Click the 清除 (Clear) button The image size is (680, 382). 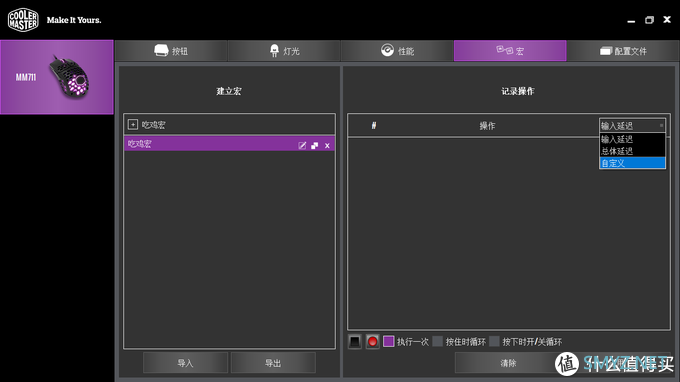(508, 363)
